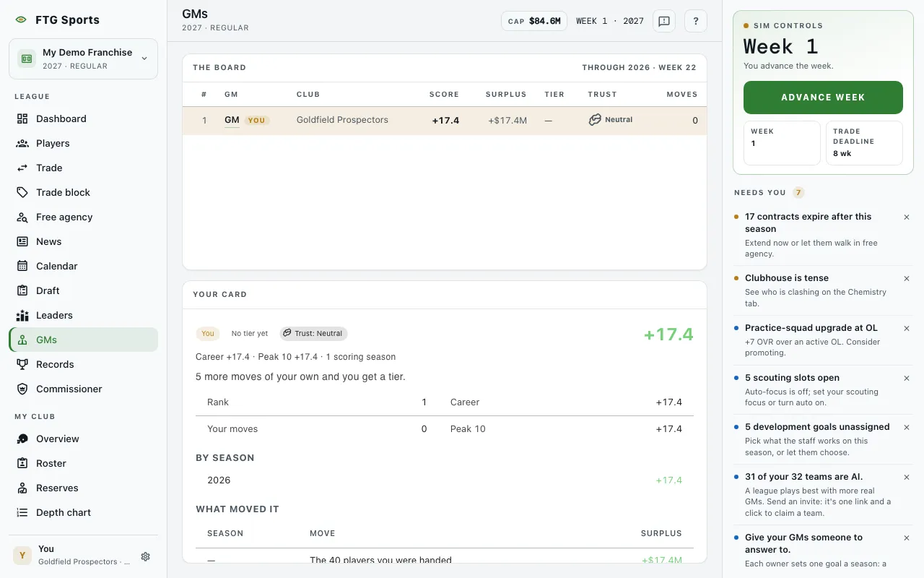This screenshot has height=578, width=924.
Task: Click the Trade Deadline 8 wk card
Action: point(864,142)
